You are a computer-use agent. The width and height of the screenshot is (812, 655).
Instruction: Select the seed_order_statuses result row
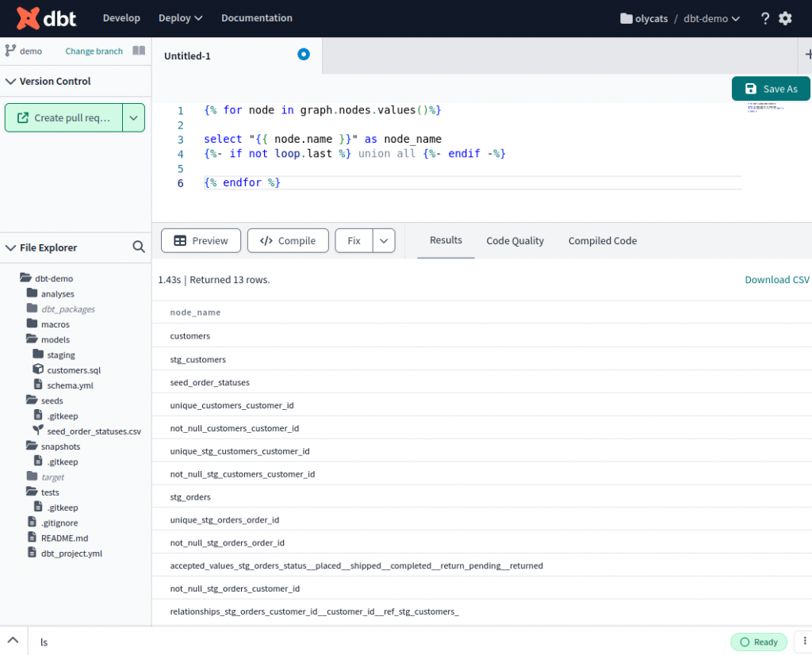[x=481, y=382]
